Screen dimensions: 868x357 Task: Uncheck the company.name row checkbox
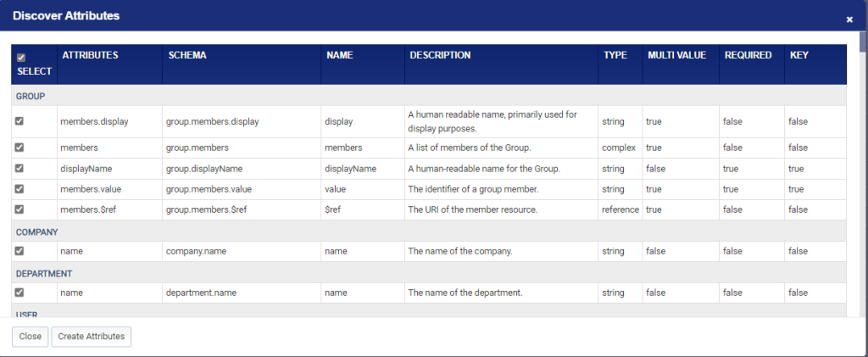pyautogui.click(x=19, y=251)
